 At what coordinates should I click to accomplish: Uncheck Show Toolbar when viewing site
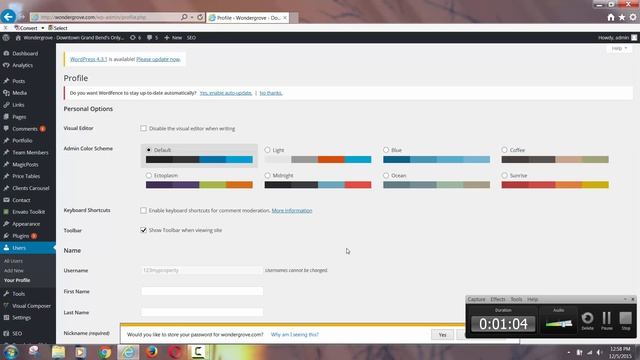click(143, 230)
